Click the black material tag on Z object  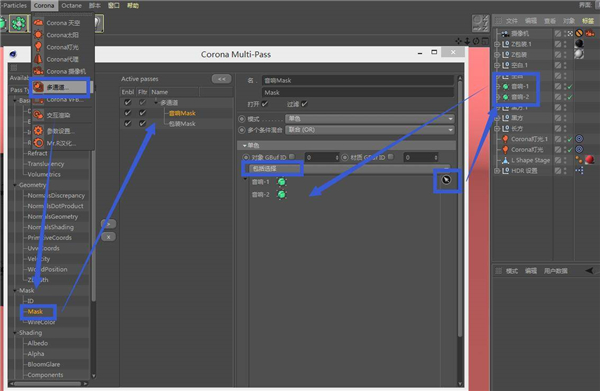pyautogui.click(x=579, y=44)
